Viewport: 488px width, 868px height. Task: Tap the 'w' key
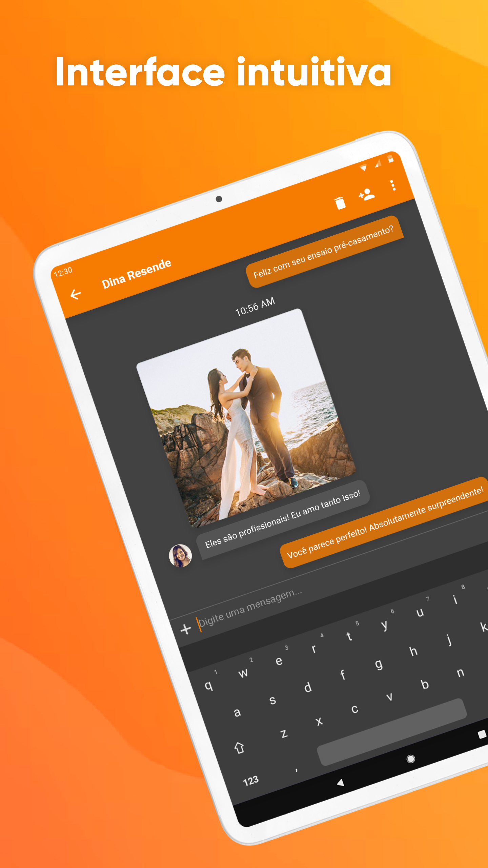point(243,673)
